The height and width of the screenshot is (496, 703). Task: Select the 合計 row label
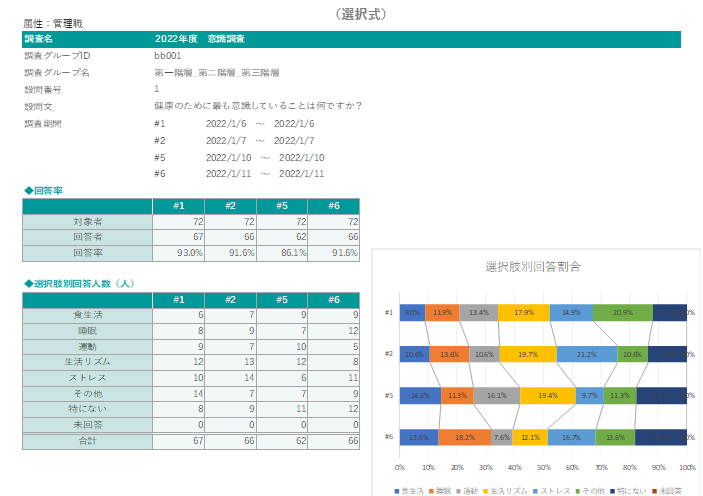(x=87, y=441)
